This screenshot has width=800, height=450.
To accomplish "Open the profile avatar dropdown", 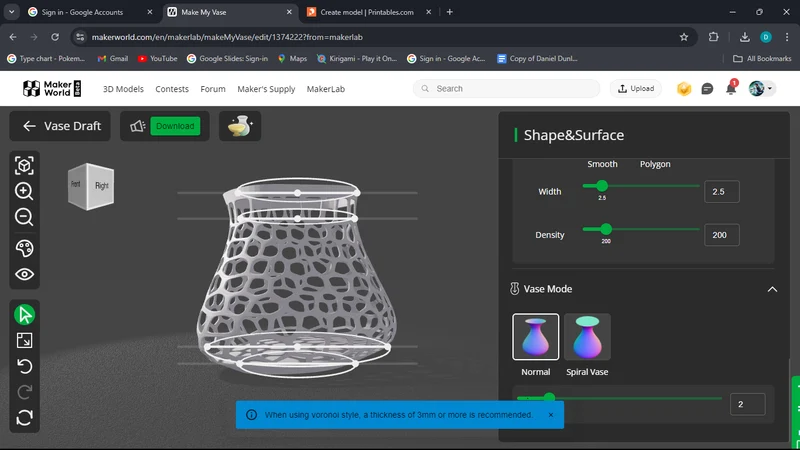I will click(x=762, y=88).
